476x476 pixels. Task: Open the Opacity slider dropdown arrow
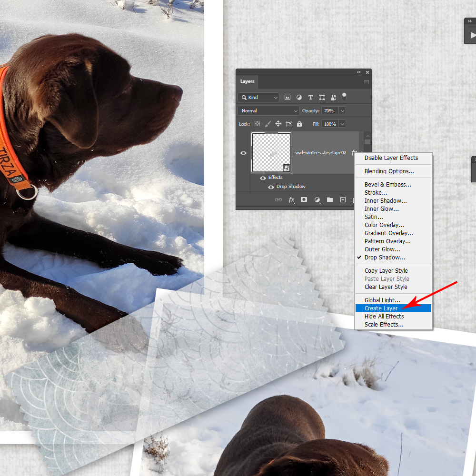click(342, 110)
